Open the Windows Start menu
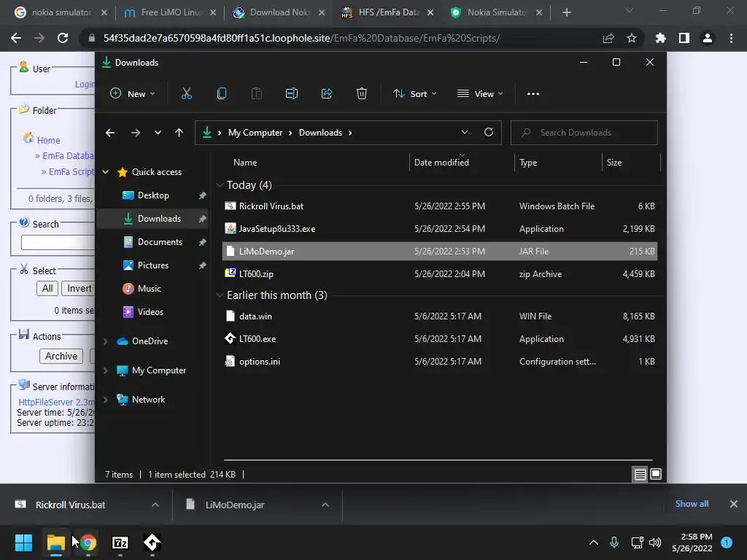The image size is (747, 560). coord(23,542)
